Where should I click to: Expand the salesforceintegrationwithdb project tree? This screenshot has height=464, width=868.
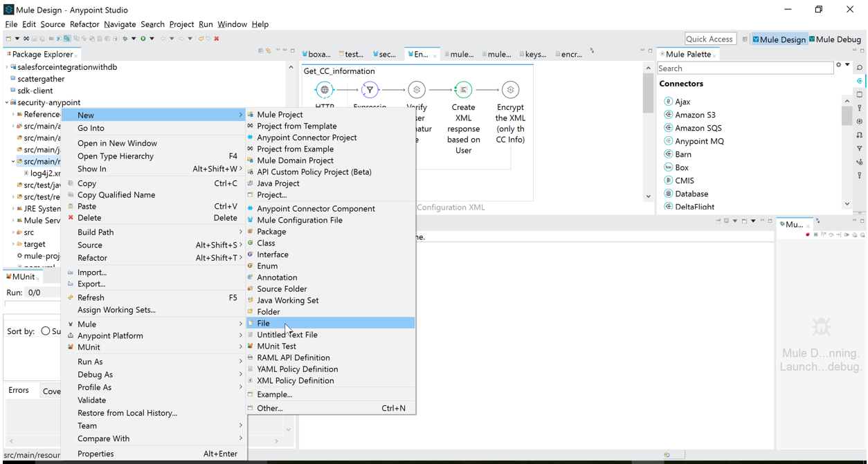tap(7, 67)
